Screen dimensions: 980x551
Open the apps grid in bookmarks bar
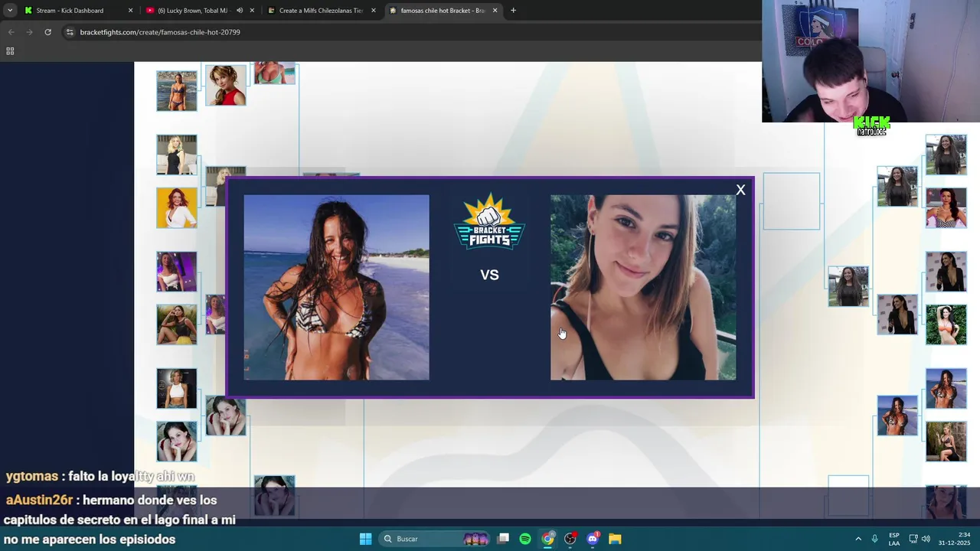[x=10, y=51]
